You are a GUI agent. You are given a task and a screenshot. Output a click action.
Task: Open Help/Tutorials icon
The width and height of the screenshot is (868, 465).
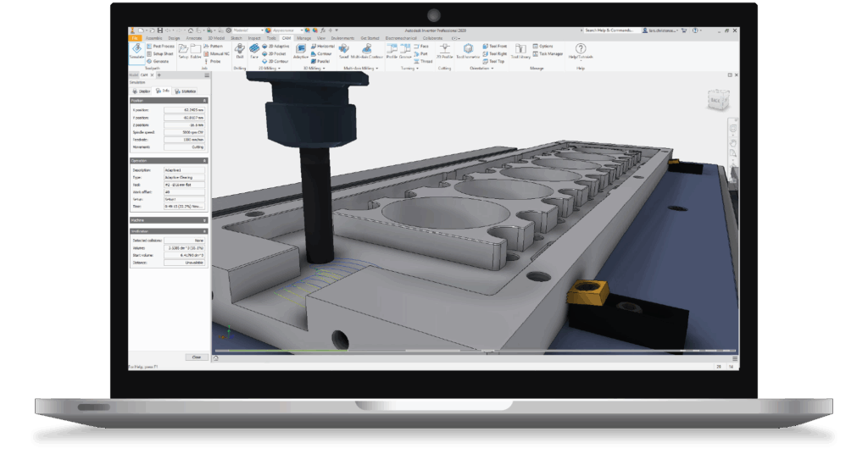(x=581, y=52)
